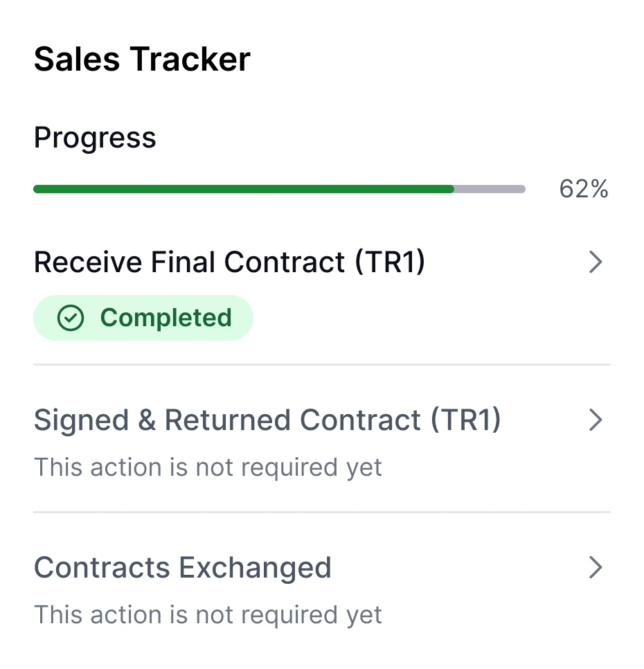Viewport: 644px width, 669px height.
Task: Click 'This action is not required yet' under Signed contract
Action: click(207, 467)
